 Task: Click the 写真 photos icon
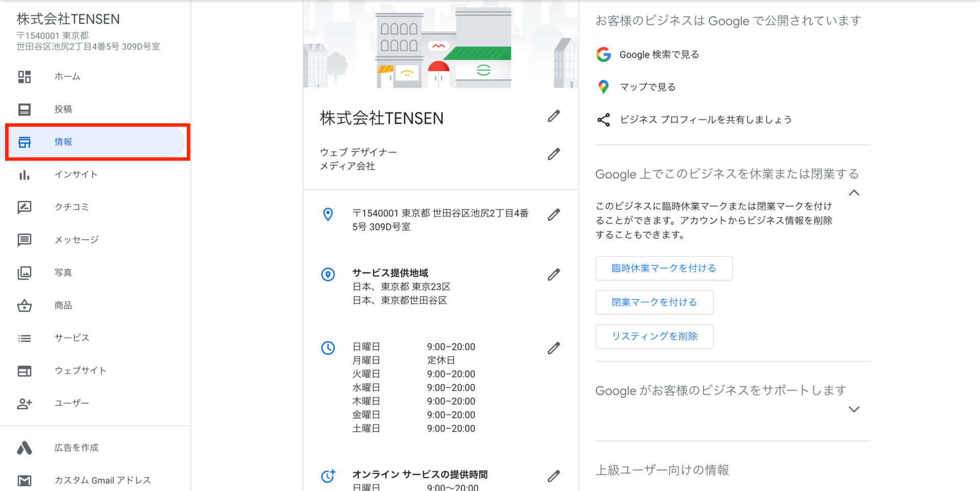click(x=24, y=273)
